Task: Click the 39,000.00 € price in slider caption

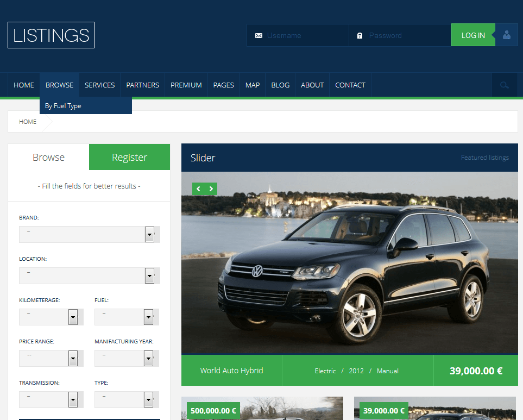Action: [x=476, y=371]
